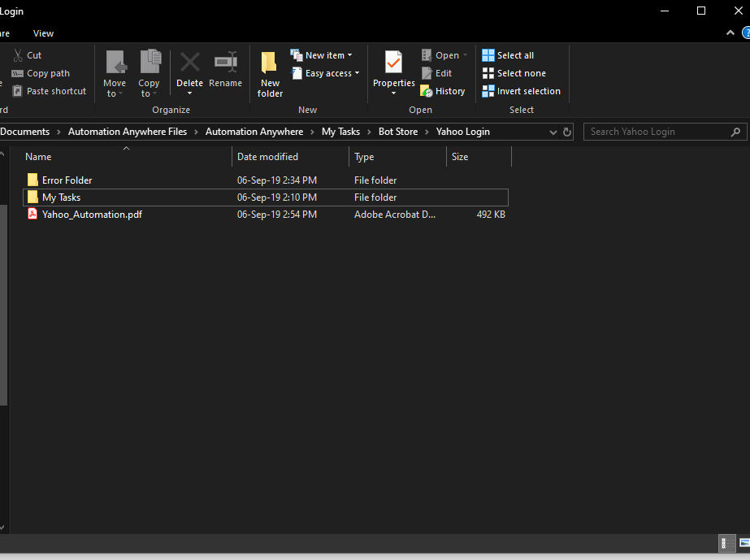Open the address bar history dropdown arrow
The width and height of the screenshot is (750, 560).
[553, 132]
